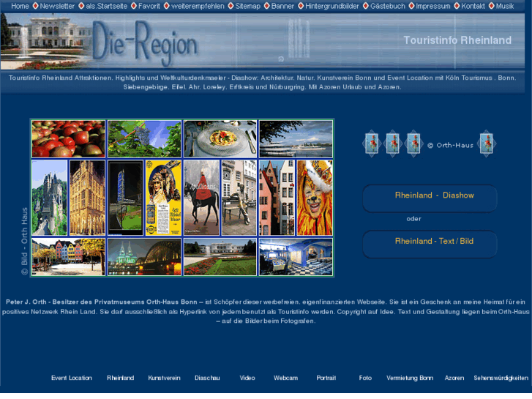Open the Event Location footer link
The image size is (532, 399).
click(72, 378)
